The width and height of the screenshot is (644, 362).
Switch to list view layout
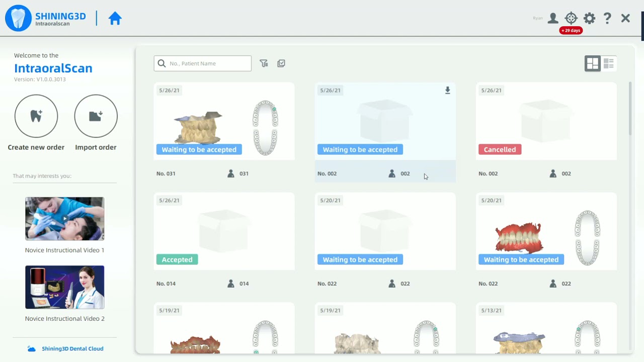pyautogui.click(x=609, y=63)
